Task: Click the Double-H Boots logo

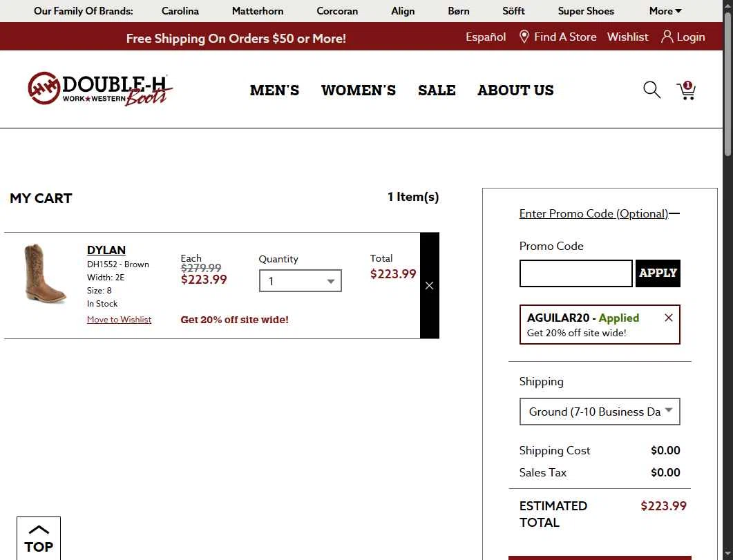Action: click(100, 89)
